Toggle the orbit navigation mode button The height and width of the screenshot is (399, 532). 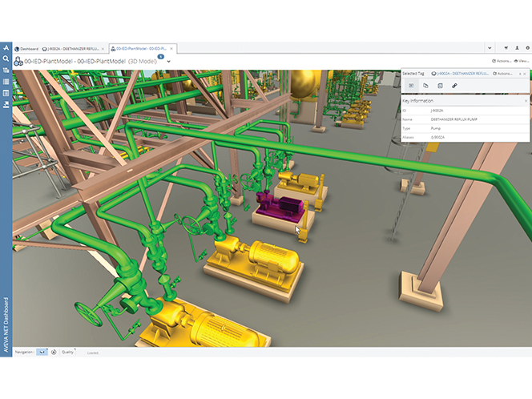(54, 351)
